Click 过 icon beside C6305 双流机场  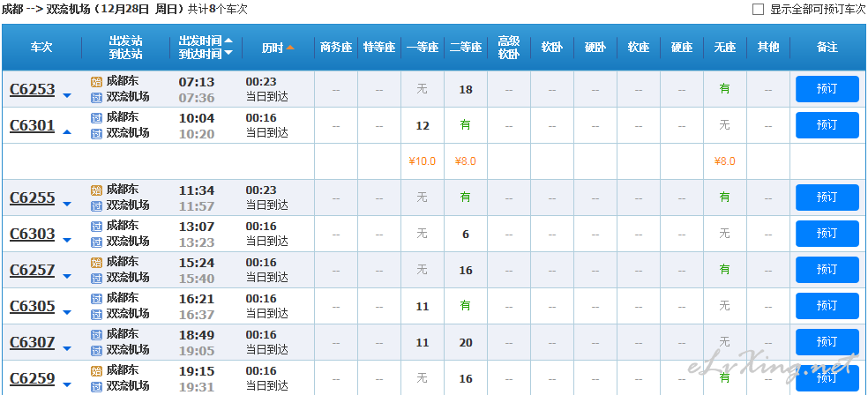point(96,315)
